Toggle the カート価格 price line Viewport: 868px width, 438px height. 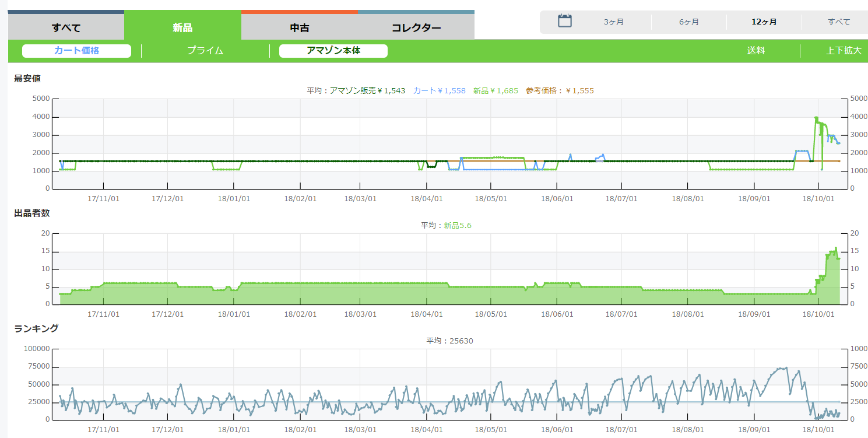click(76, 51)
